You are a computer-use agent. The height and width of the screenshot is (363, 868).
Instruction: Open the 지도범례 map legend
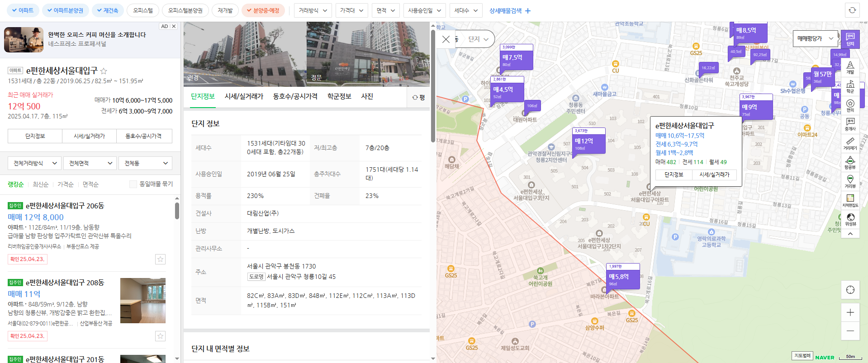(802, 356)
